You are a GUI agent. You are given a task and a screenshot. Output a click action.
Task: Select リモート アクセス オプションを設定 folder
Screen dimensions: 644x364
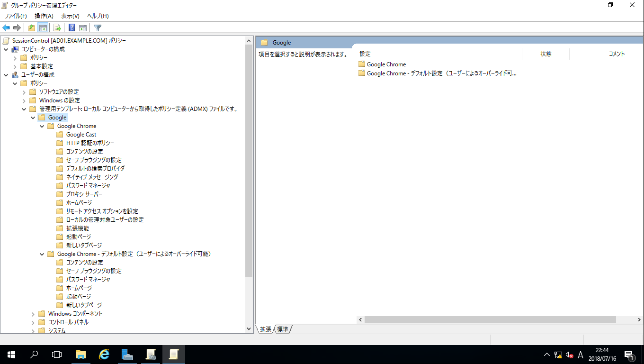[102, 211]
